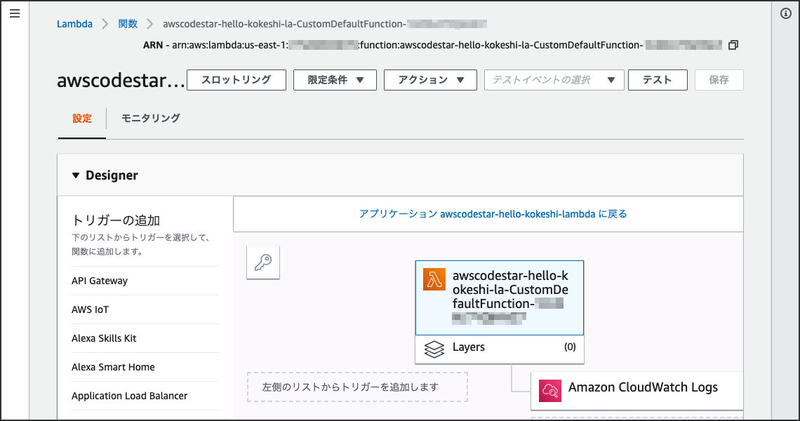Click the Amazon CloudWatch Logs icon
This screenshot has height=421, width=800.
coord(550,390)
